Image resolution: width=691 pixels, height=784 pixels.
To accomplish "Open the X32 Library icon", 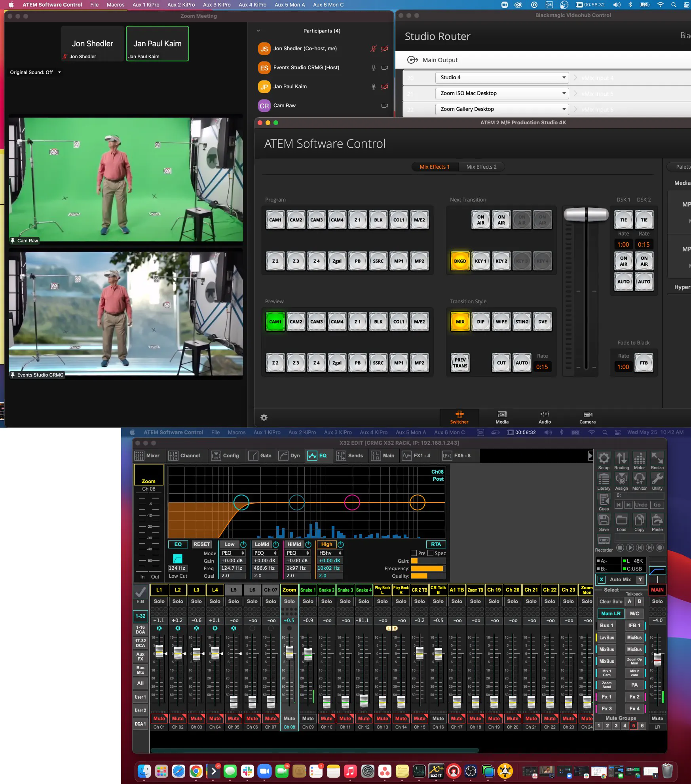I will tap(604, 480).
